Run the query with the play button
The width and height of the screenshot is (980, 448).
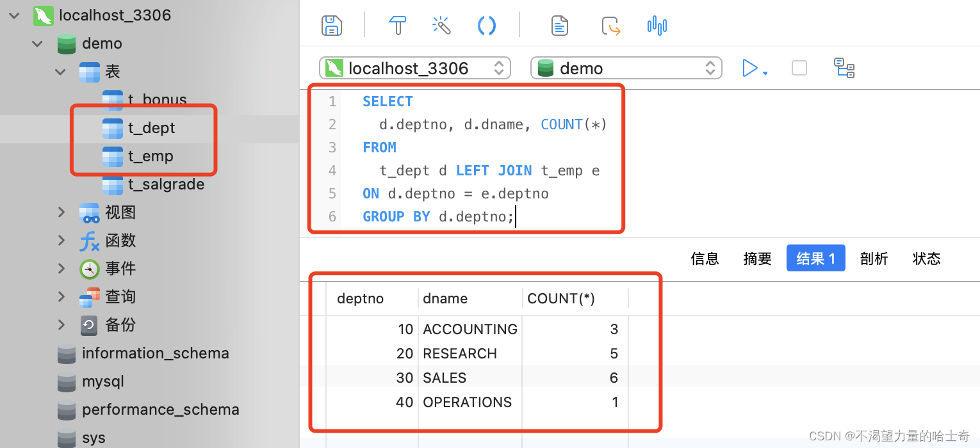[x=749, y=68]
